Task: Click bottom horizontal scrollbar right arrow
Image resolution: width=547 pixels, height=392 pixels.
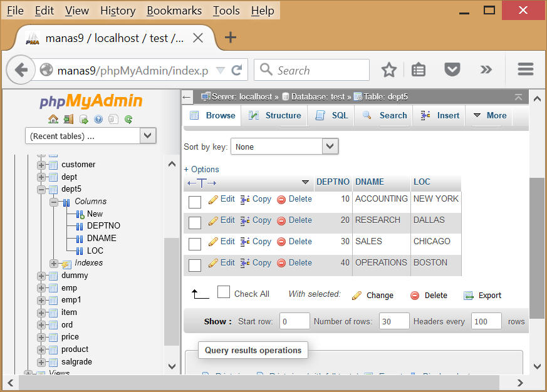Action: coord(520,383)
